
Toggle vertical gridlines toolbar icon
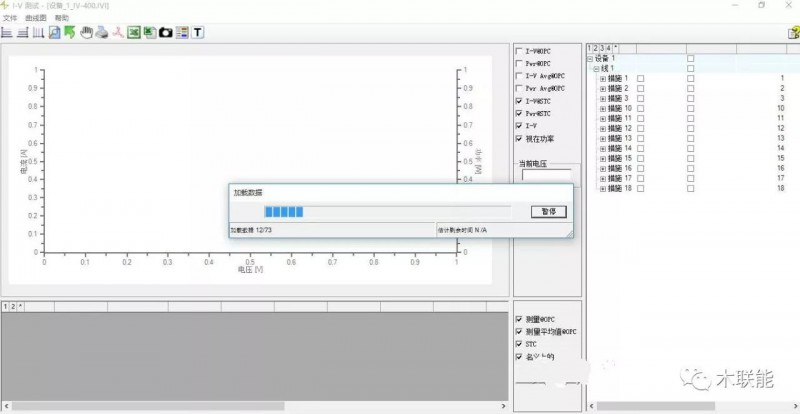click(38, 33)
